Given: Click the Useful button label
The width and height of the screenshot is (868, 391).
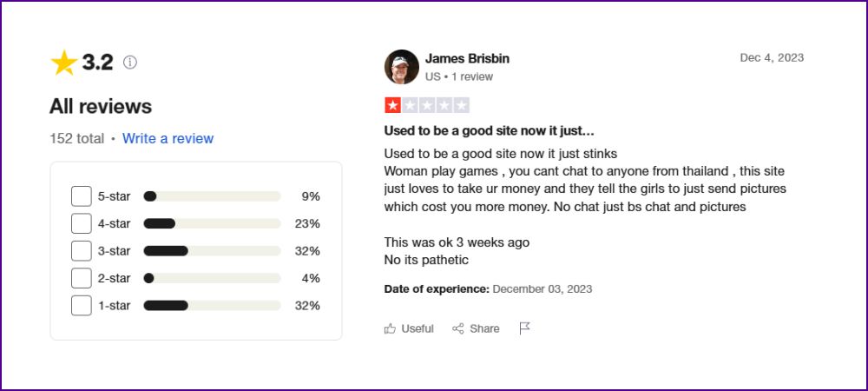Looking at the screenshot, I should (x=418, y=328).
